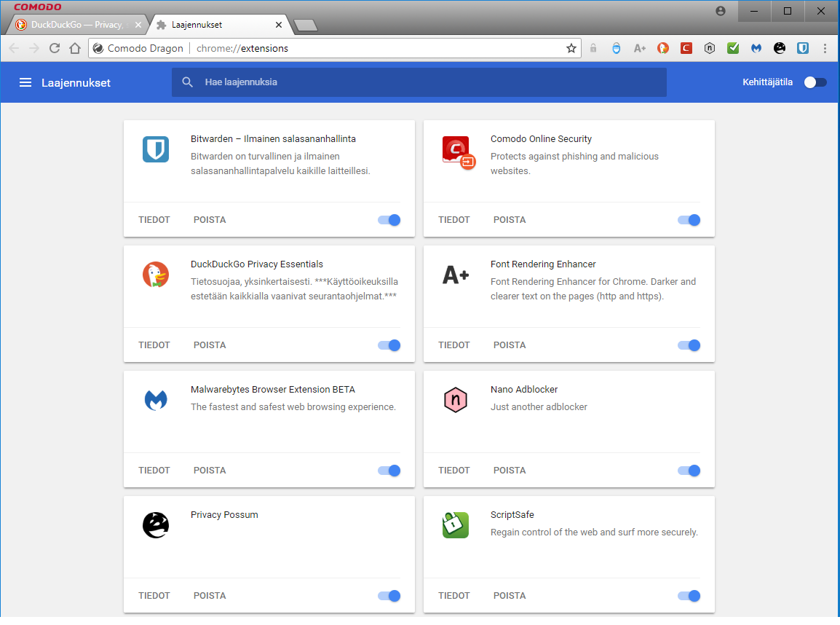This screenshot has height=625, width=840.
Task: Click the Bitwarden toolbar extension icon
Action: click(803, 49)
